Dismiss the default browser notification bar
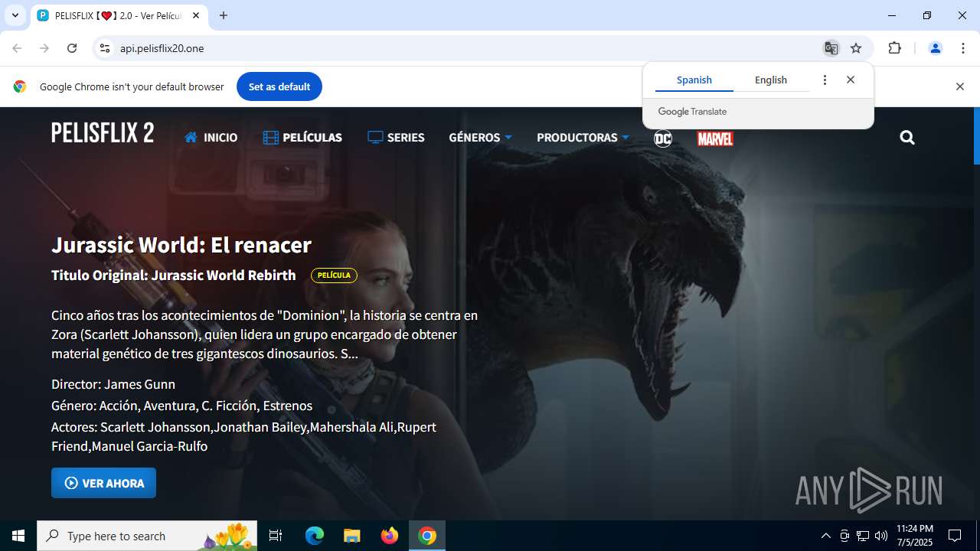The image size is (980, 551). point(959,86)
